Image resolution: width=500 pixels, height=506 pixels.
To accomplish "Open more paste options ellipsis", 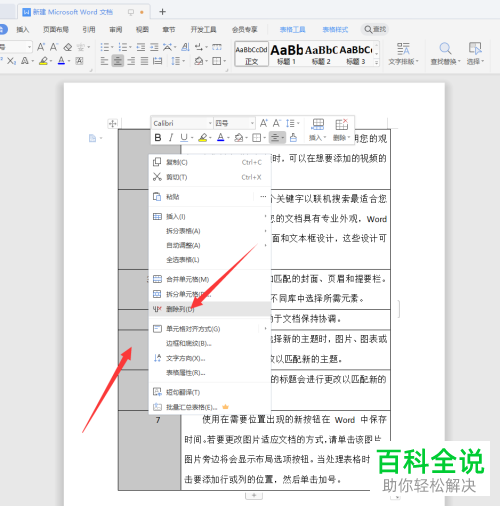I will (263, 197).
